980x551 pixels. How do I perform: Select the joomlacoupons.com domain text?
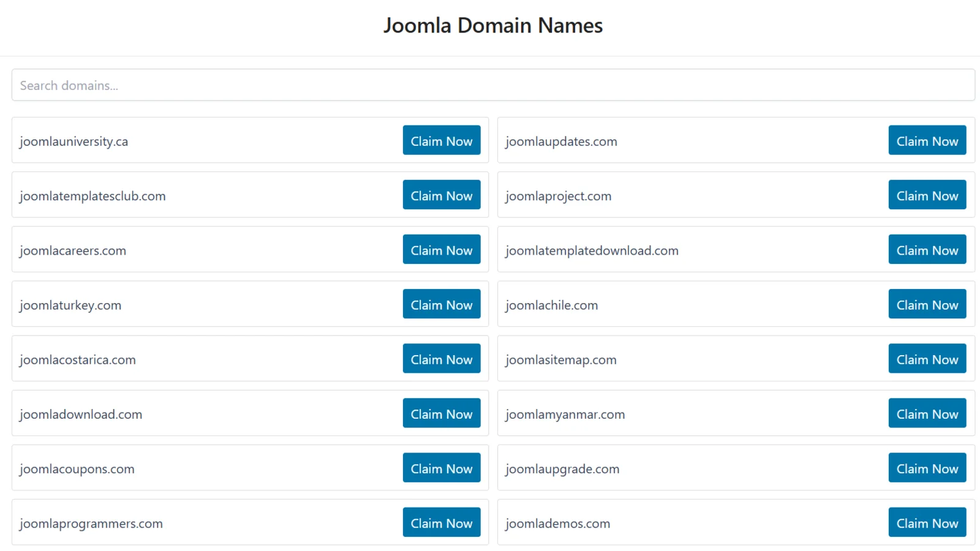click(77, 469)
